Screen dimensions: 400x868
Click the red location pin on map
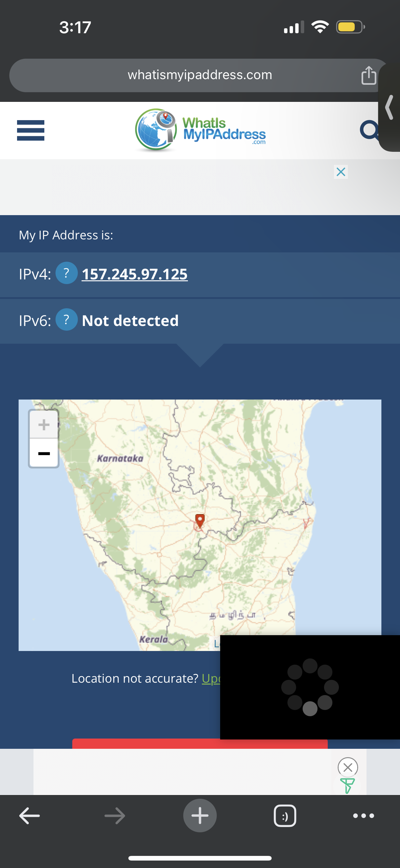click(200, 521)
